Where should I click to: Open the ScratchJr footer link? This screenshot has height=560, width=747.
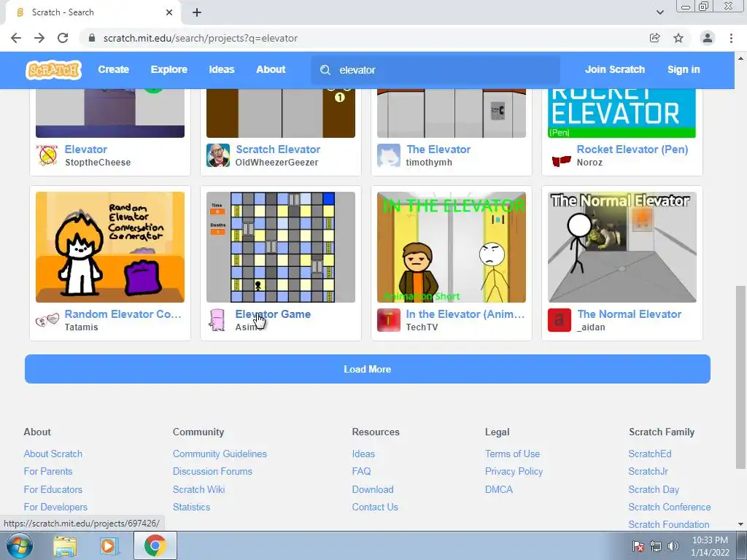pos(648,472)
